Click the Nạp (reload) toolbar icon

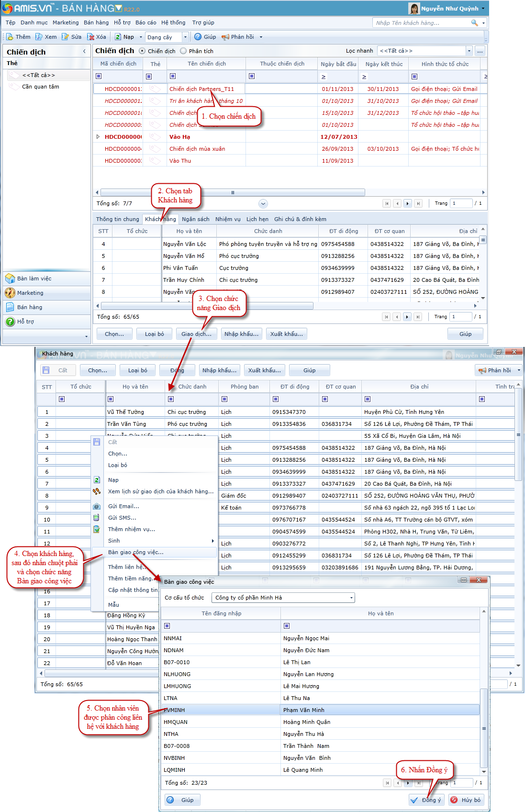click(118, 37)
